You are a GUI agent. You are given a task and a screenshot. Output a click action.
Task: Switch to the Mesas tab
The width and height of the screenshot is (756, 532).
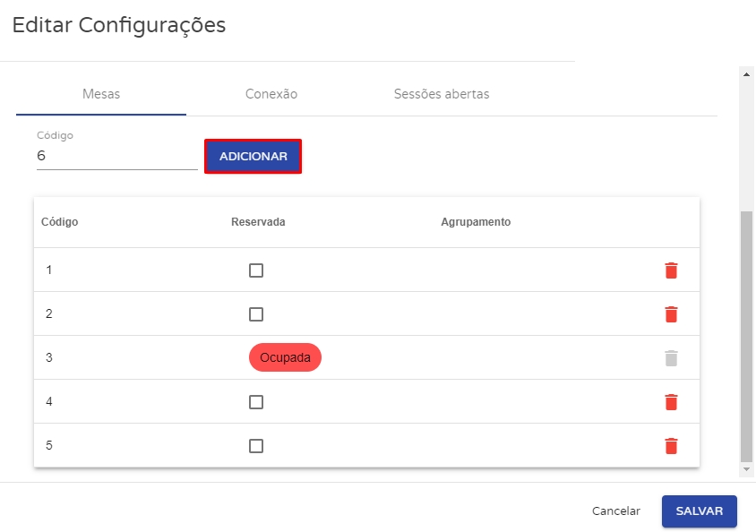click(x=101, y=94)
